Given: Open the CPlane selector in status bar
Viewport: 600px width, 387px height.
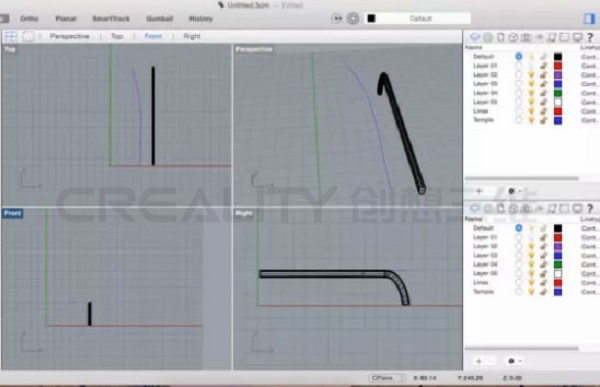Looking at the screenshot, I should [x=386, y=378].
